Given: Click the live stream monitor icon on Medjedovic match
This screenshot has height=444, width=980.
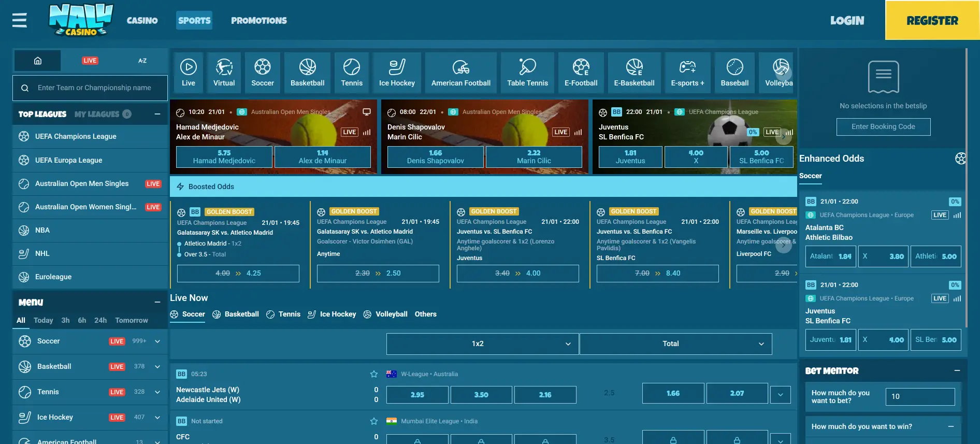Looking at the screenshot, I should (x=367, y=112).
